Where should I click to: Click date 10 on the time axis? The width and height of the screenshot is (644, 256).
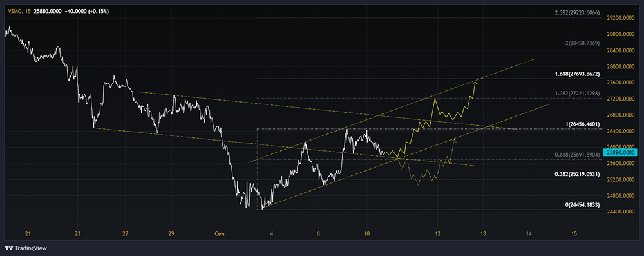pos(367,234)
